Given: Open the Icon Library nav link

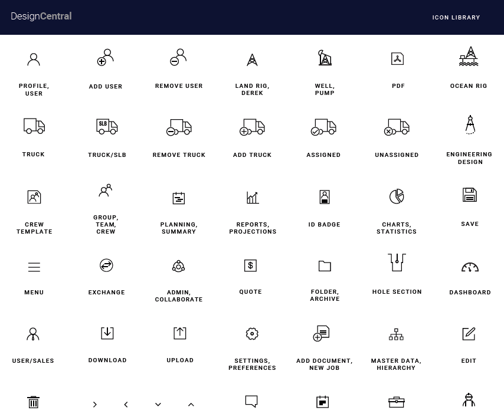Looking at the screenshot, I should (x=456, y=17).
